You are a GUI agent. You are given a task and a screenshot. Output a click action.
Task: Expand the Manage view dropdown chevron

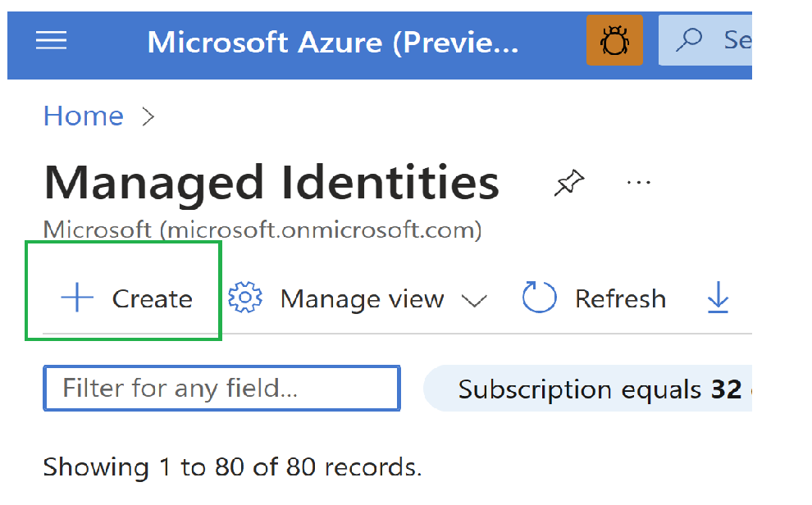pyautogui.click(x=474, y=300)
